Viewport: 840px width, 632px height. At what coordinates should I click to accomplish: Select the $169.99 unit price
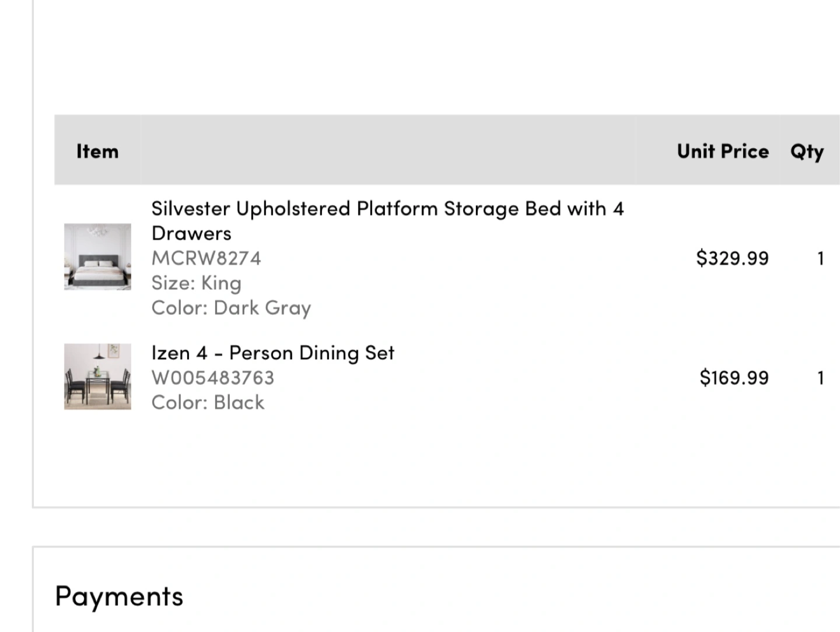[734, 378]
